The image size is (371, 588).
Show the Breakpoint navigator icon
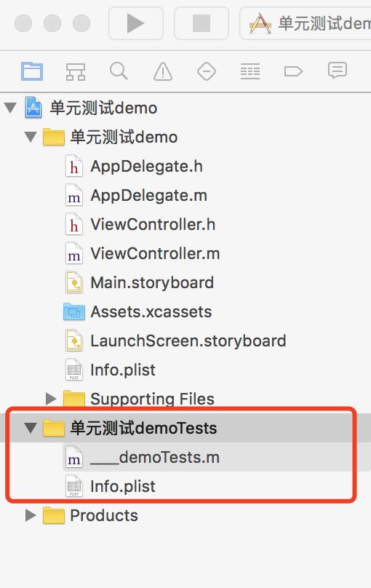[293, 71]
